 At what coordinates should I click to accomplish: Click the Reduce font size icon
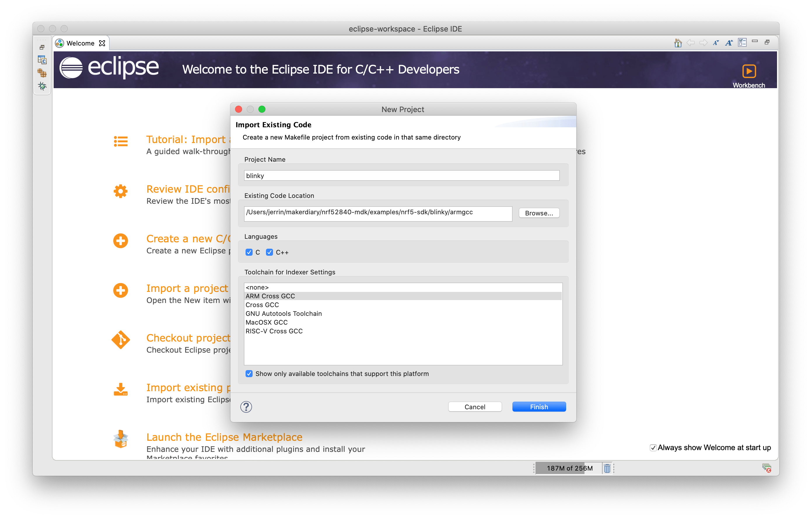716,43
